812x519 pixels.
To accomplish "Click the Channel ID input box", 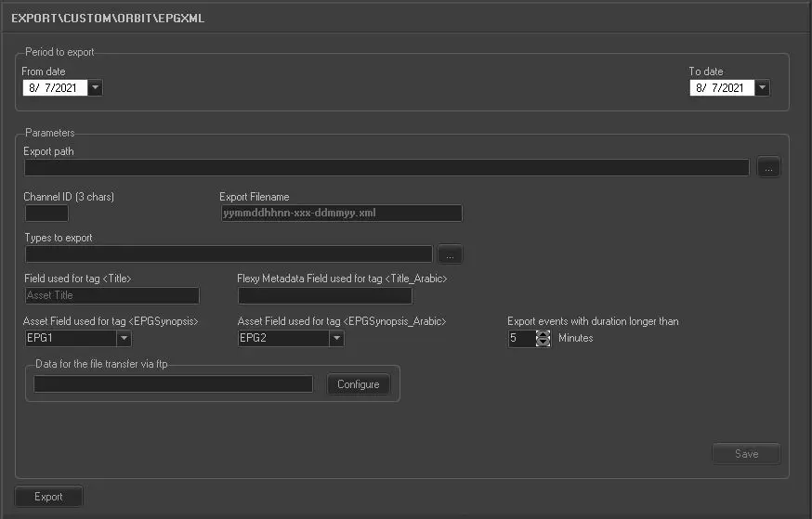I will (46, 214).
